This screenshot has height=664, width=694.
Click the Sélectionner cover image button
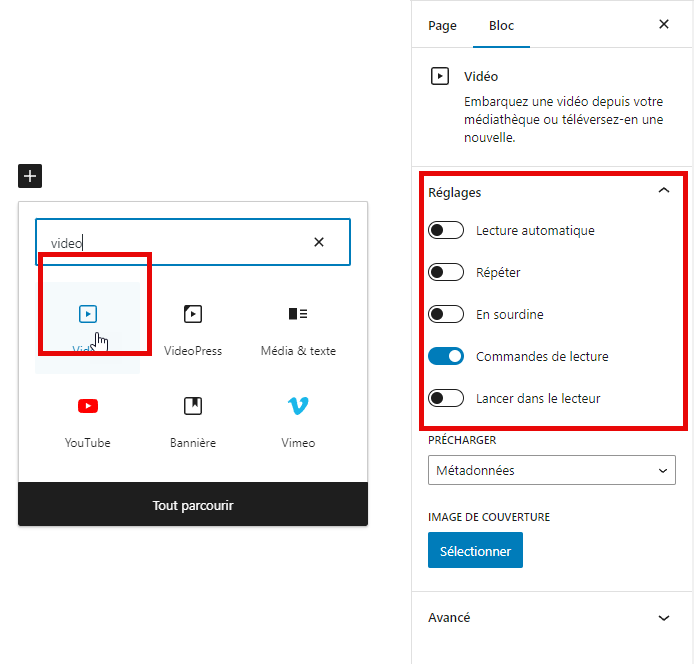pyautogui.click(x=475, y=551)
